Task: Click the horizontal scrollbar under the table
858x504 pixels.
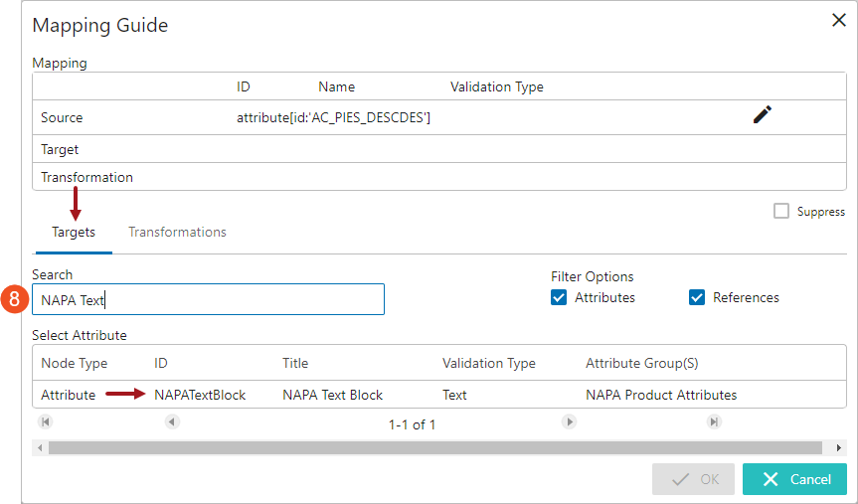Action: (435, 447)
